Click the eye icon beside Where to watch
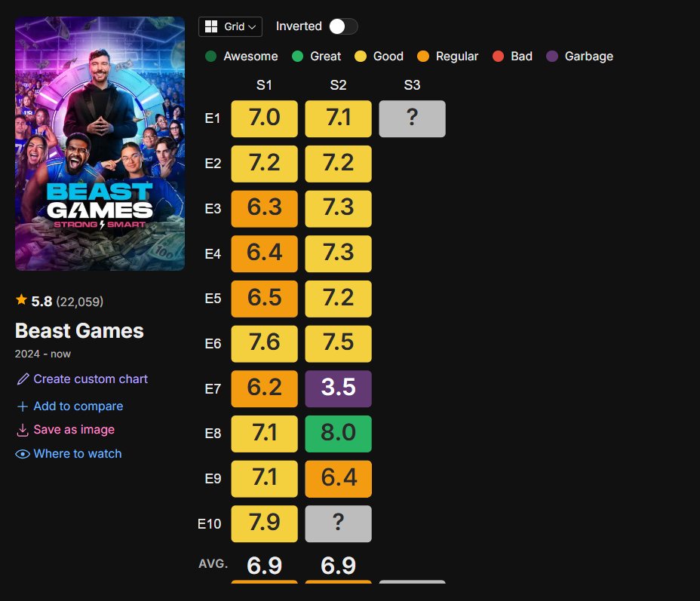This screenshot has height=601, width=700. 23,454
